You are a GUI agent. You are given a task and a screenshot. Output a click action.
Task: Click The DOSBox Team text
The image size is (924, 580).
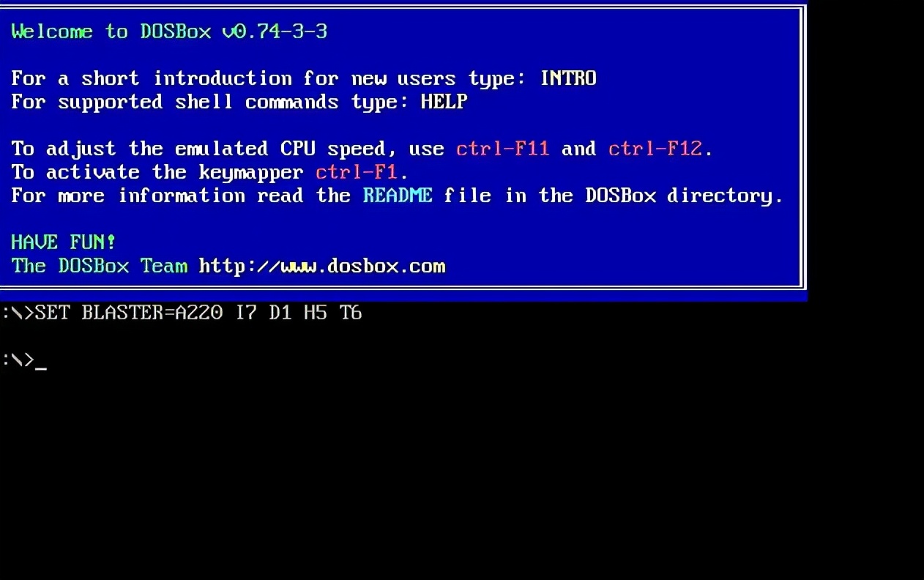pyautogui.click(x=100, y=266)
